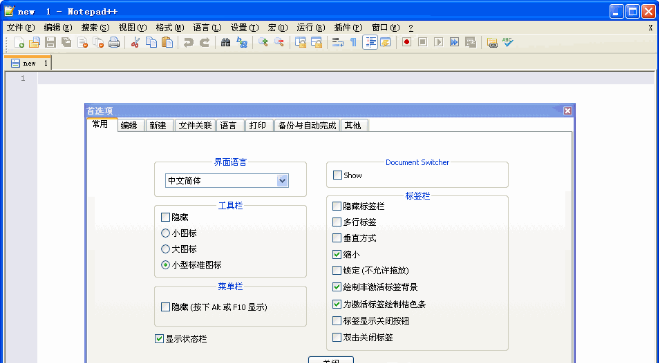Uncheck the 缩小 checkbox

point(337,254)
